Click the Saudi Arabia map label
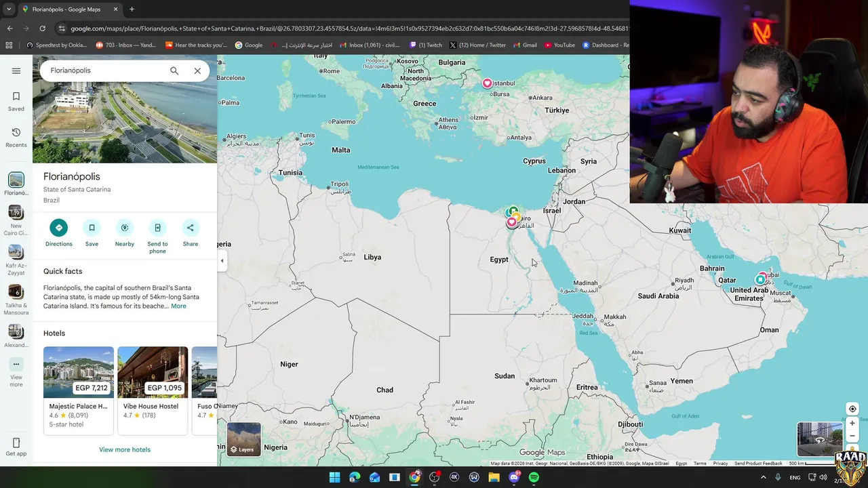This screenshot has width=868, height=488. pos(658,296)
